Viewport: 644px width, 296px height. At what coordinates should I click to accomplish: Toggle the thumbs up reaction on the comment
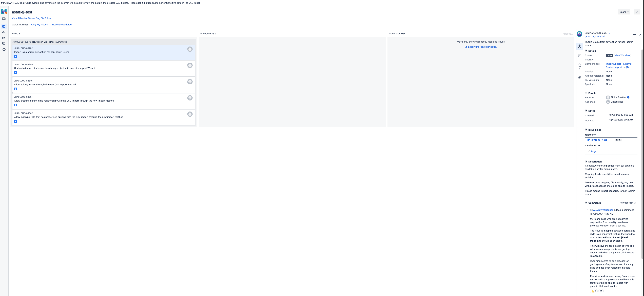pyautogui.click(x=594, y=291)
